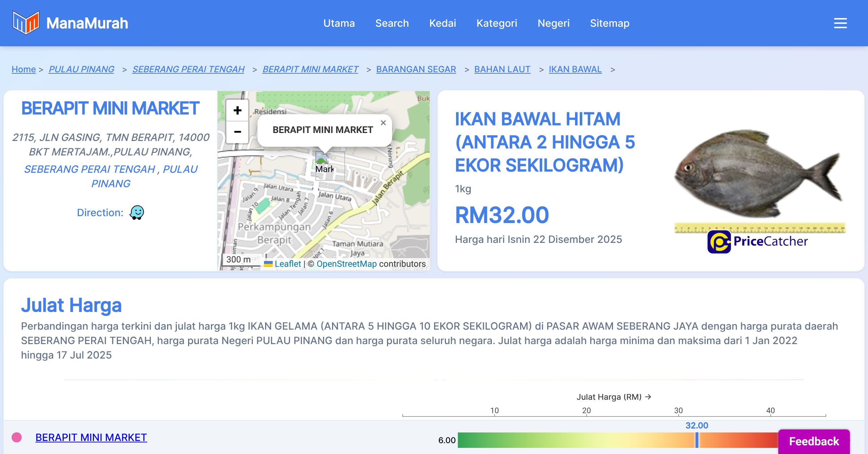The image size is (868, 454).
Task: Click the purple Feedback button
Action: point(814,441)
